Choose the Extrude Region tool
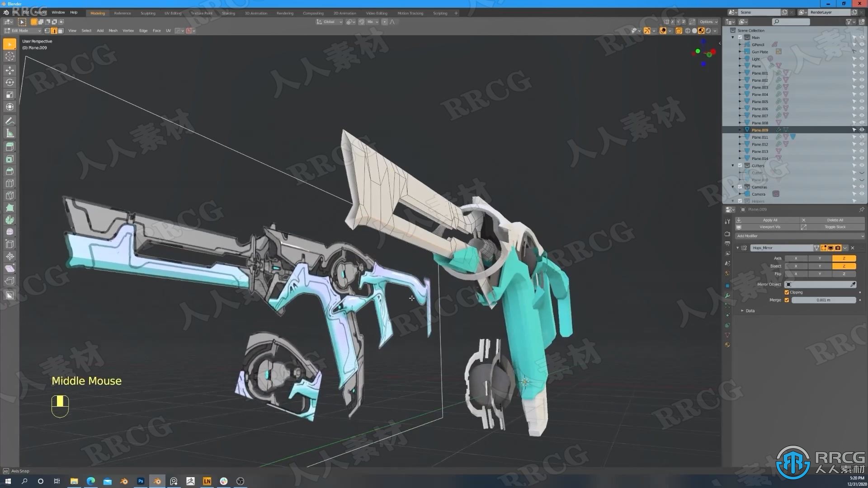 pos(9,146)
